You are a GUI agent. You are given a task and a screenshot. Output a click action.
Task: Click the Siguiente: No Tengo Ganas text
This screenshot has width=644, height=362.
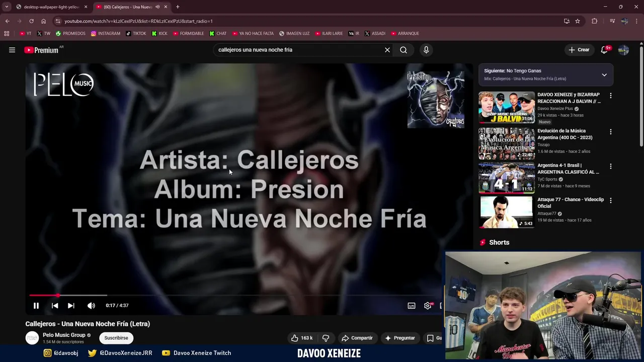[x=513, y=71]
